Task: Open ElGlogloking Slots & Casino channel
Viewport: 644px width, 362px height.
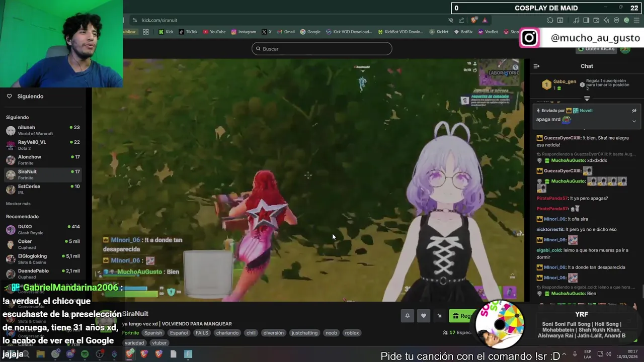Action: click(43, 259)
